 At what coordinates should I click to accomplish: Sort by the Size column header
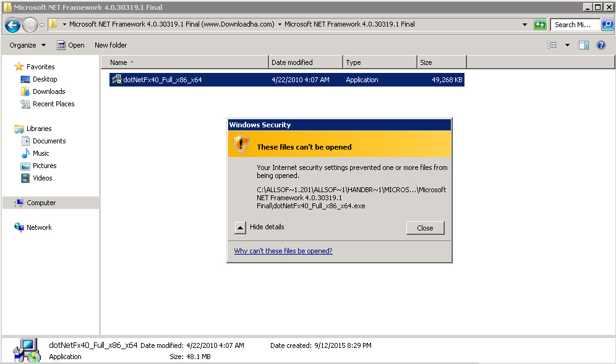click(442, 62)
